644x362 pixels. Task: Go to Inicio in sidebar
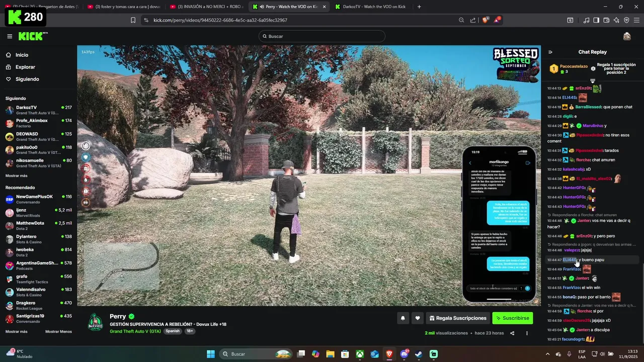click(x=22, y=55)
